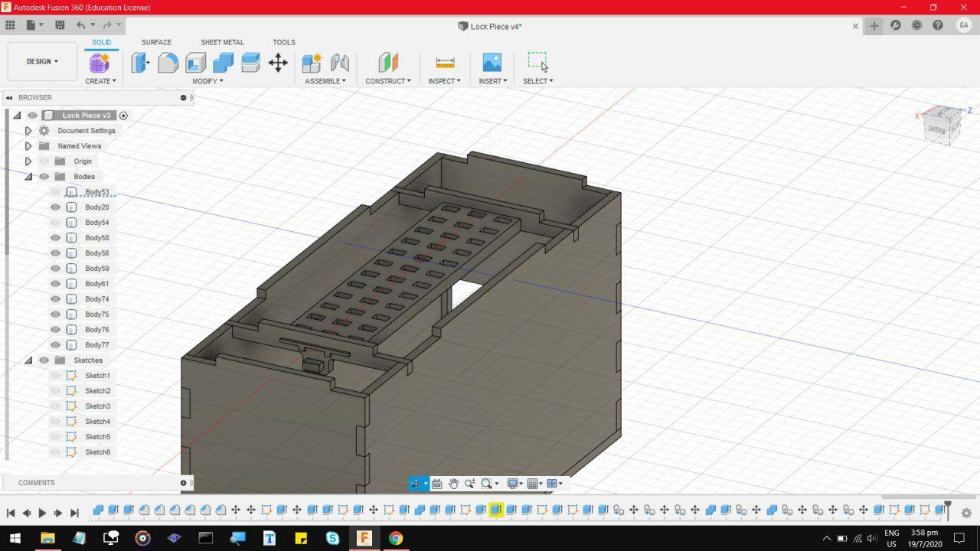The height and width of the screenshot is (551, 980).
Task: Open the Job Status clock icon
Action: click(x=916, y=25)
